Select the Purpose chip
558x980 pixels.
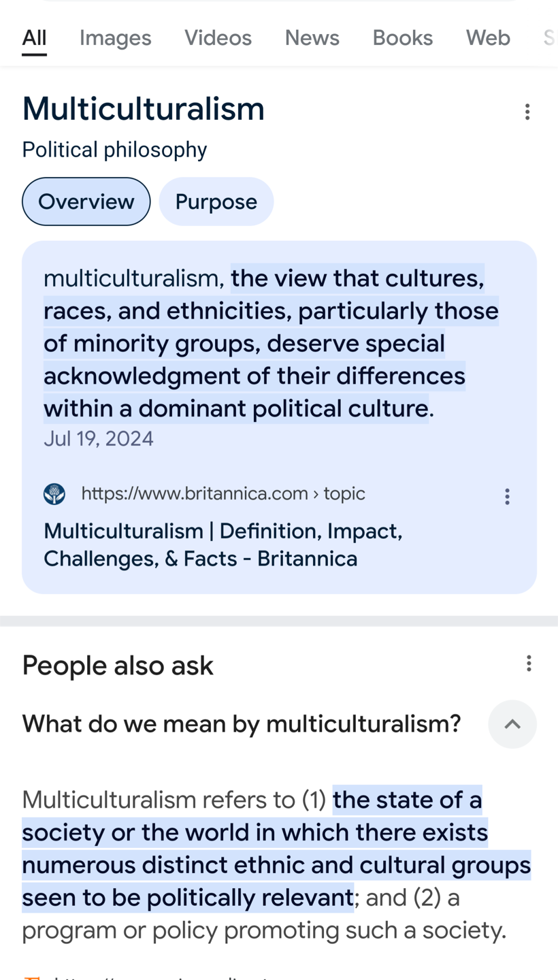pyautogui.click(x=216, y=201)
